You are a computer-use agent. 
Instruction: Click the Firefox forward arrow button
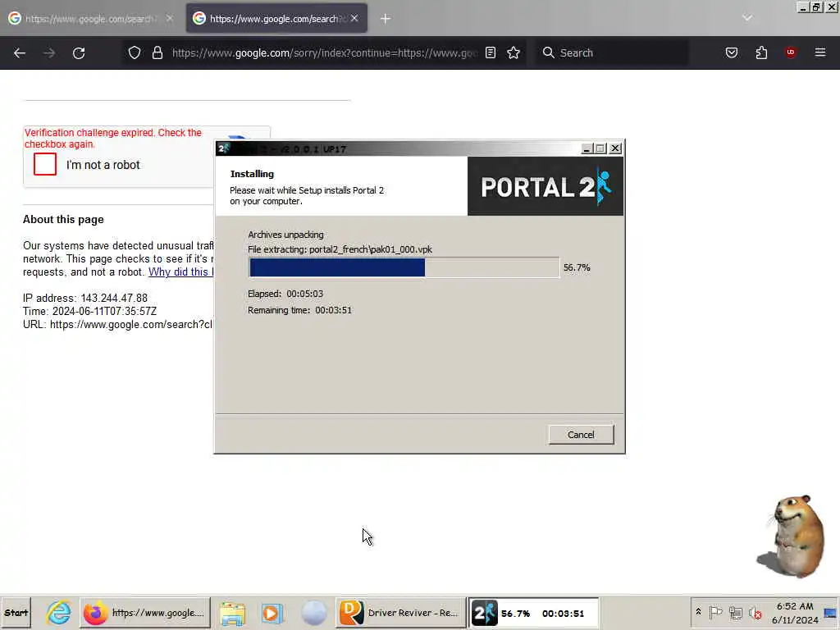point(49,53)
